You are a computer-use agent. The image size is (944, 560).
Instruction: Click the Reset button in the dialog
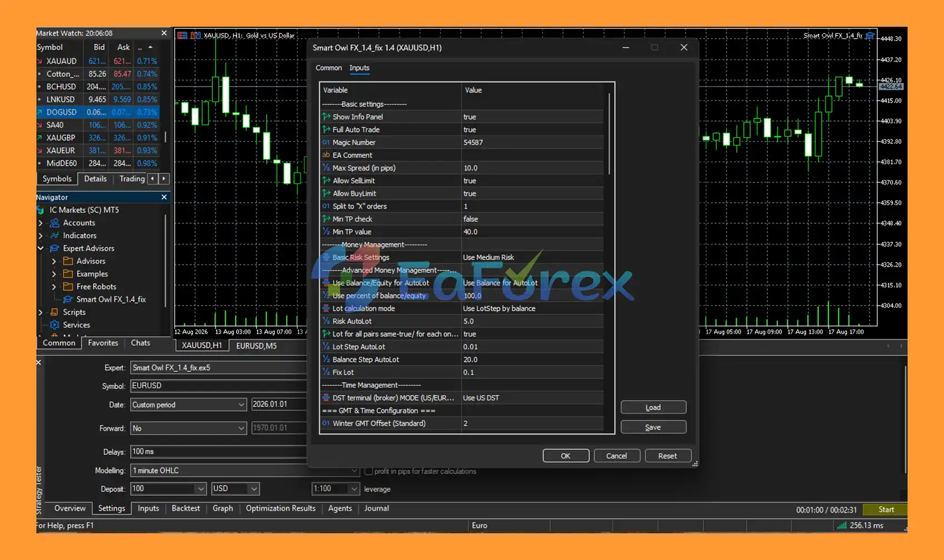point(668,456)
